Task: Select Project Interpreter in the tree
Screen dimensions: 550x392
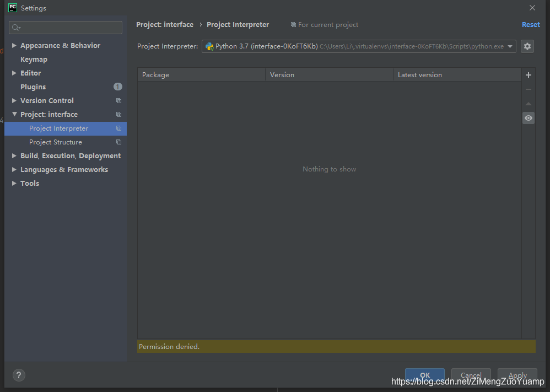Action: pyautogui.click(x=58, y=128)
